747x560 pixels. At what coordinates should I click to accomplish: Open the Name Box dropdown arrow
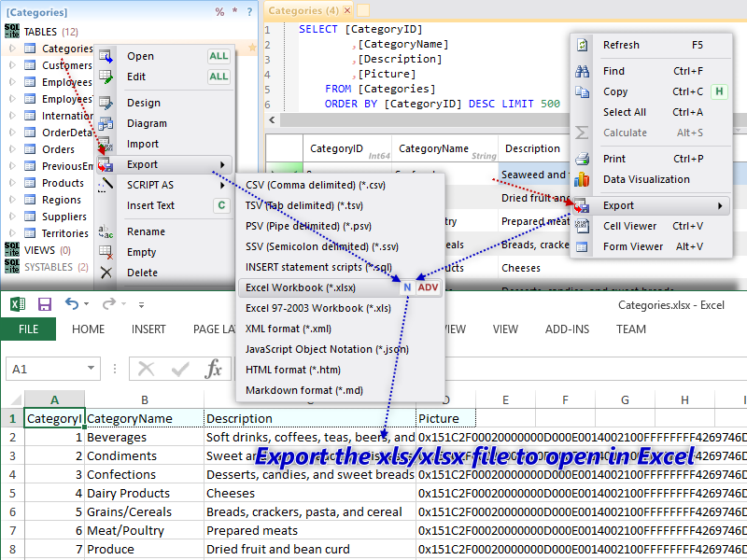click(x=91, y=368)
